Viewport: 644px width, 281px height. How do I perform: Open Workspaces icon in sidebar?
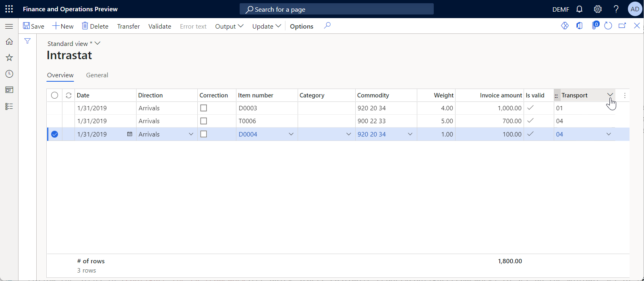tap(9, 90)
